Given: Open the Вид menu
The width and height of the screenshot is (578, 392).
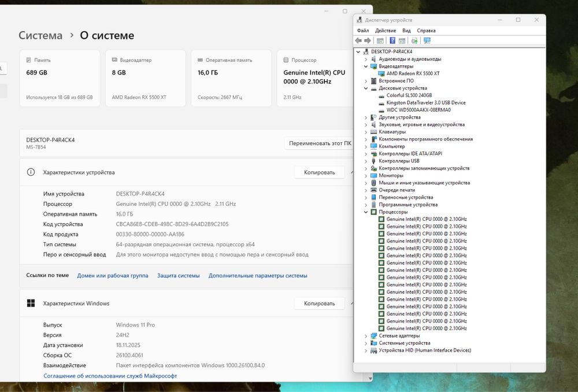Looking at the screenshot, I should pos(406,31).
